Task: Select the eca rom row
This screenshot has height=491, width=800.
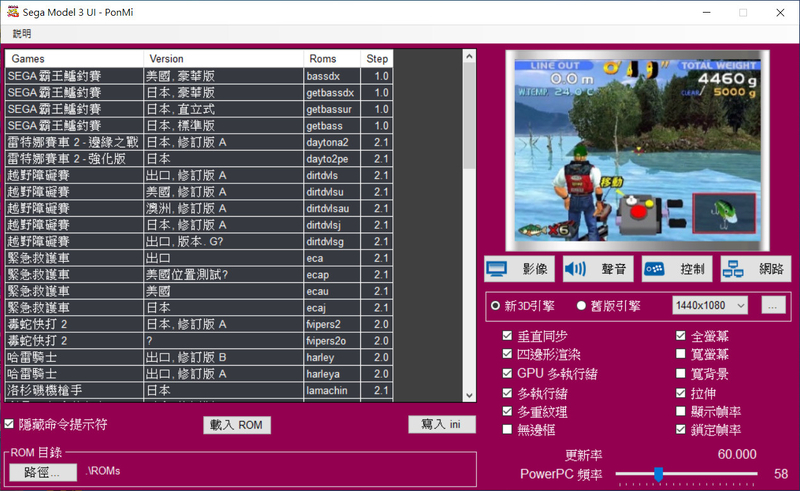Action: click(x=199, y=258)
